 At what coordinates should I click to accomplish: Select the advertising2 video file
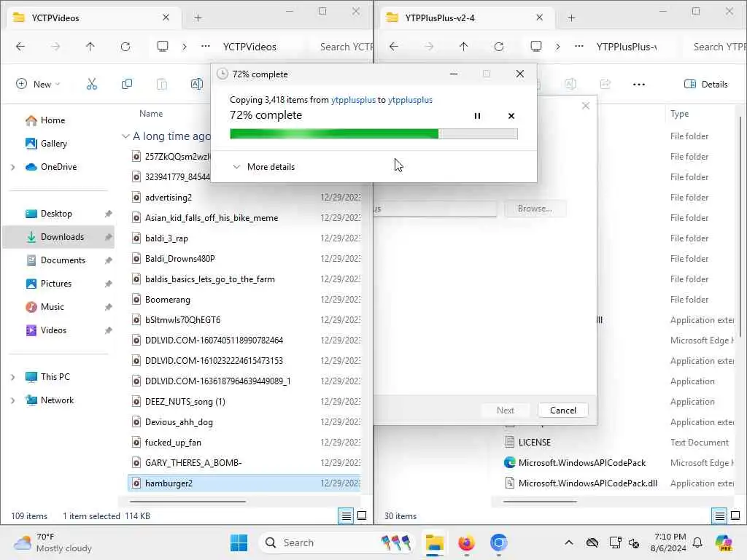[169, 197]
